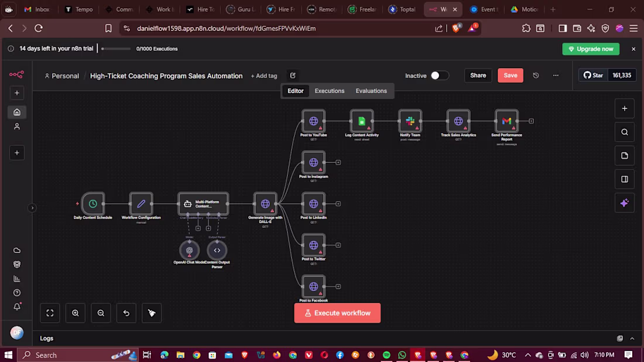Pop out the Logs panel
This screenshot has width=644, height=362.
pyautogui.click(x=620, y=339)
